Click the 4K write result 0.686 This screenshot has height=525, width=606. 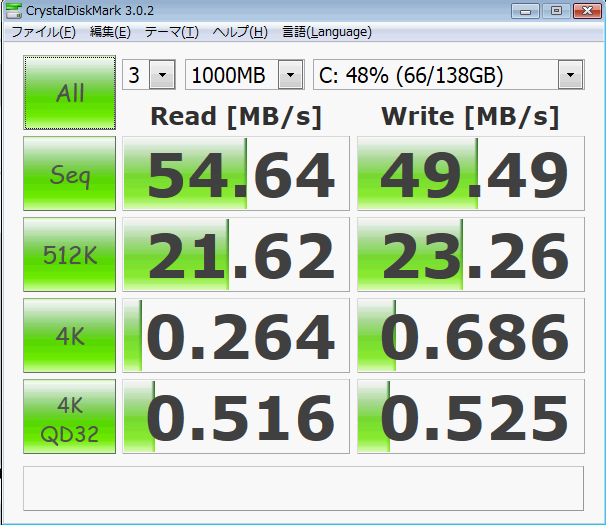(x=468, y=335)
